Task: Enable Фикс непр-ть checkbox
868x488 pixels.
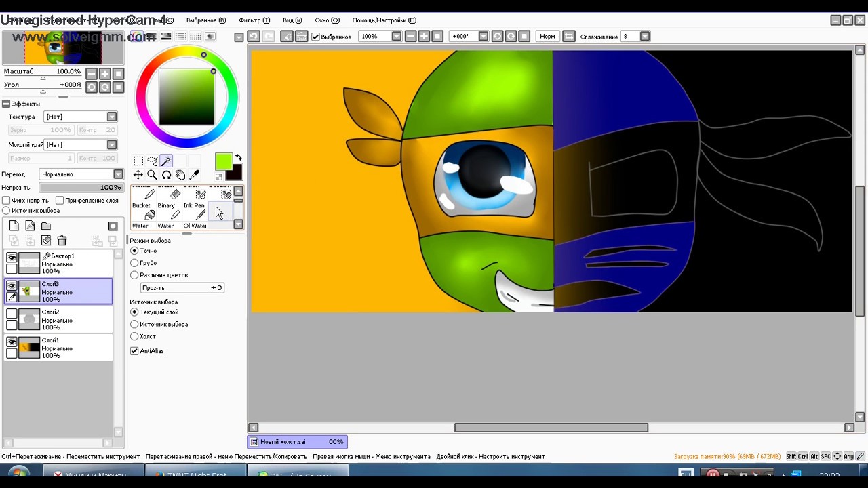Action: click(x=6, y=200)
